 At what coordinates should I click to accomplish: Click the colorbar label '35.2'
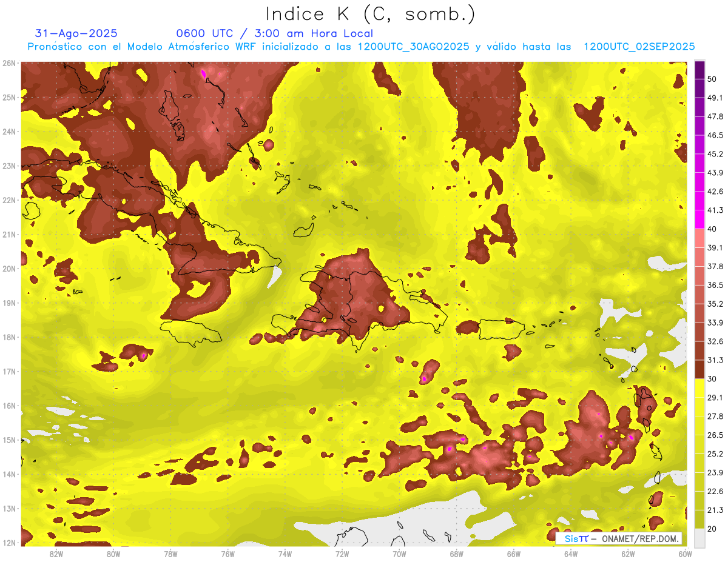tap(715, 304)
